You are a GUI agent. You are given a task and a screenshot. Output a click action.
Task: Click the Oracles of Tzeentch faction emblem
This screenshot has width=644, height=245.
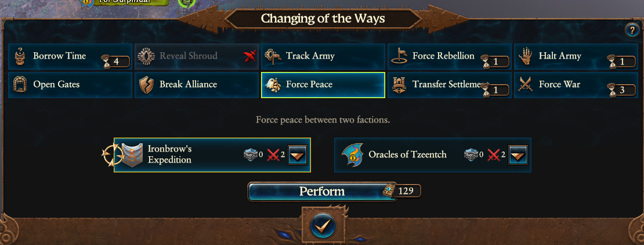tap(353, 155)
